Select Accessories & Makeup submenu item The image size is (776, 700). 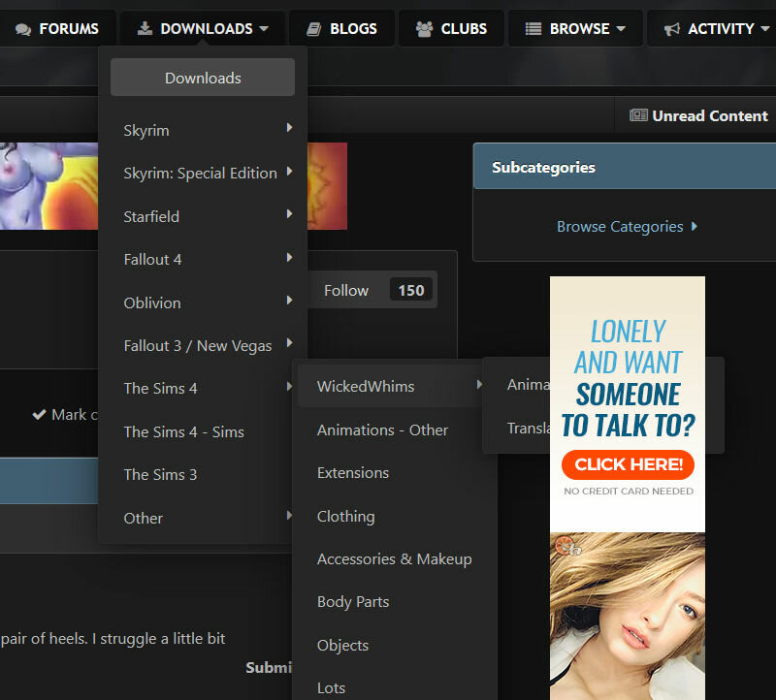pyautogui.click(x=395, y=559)
